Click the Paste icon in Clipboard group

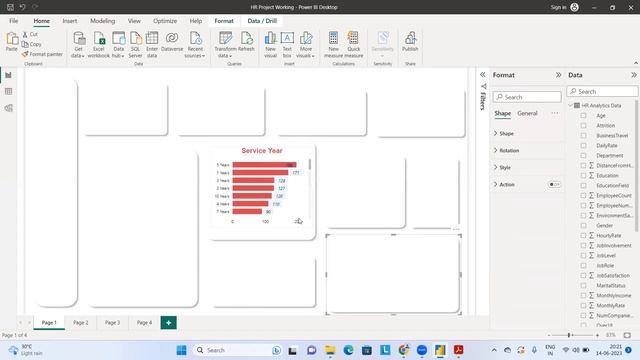(x=12, y=38)
